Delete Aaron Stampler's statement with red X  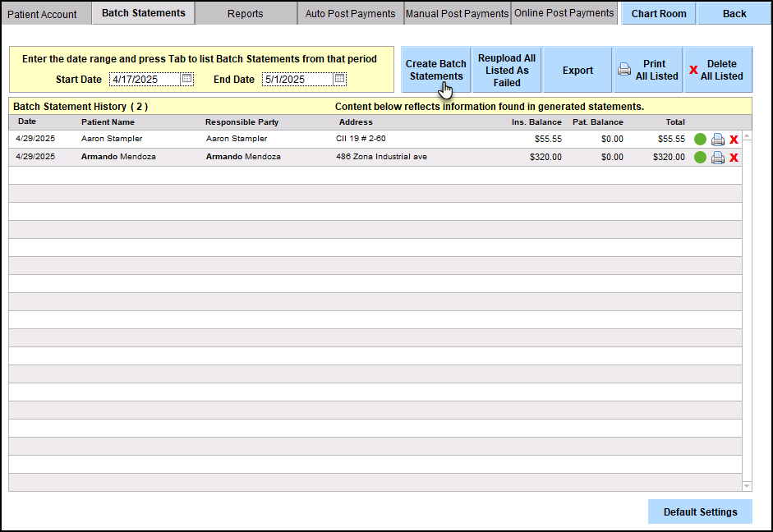click(734, 140)
